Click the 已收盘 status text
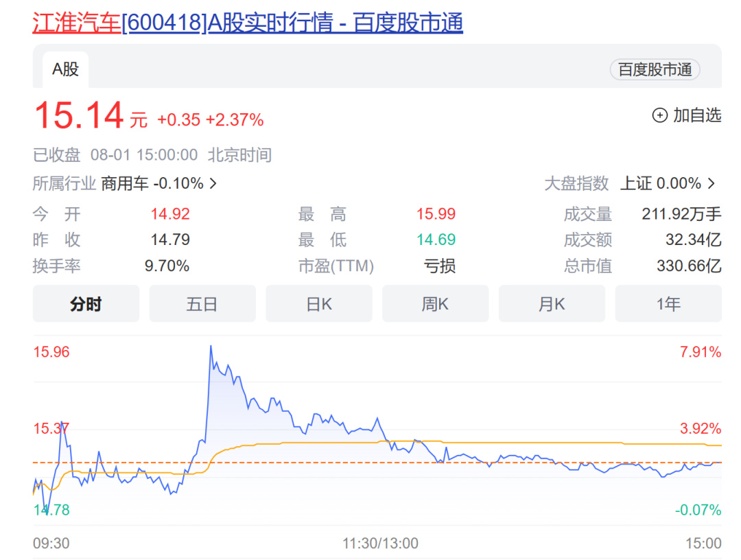Screen dimensions: 741x560 (57, 155)
